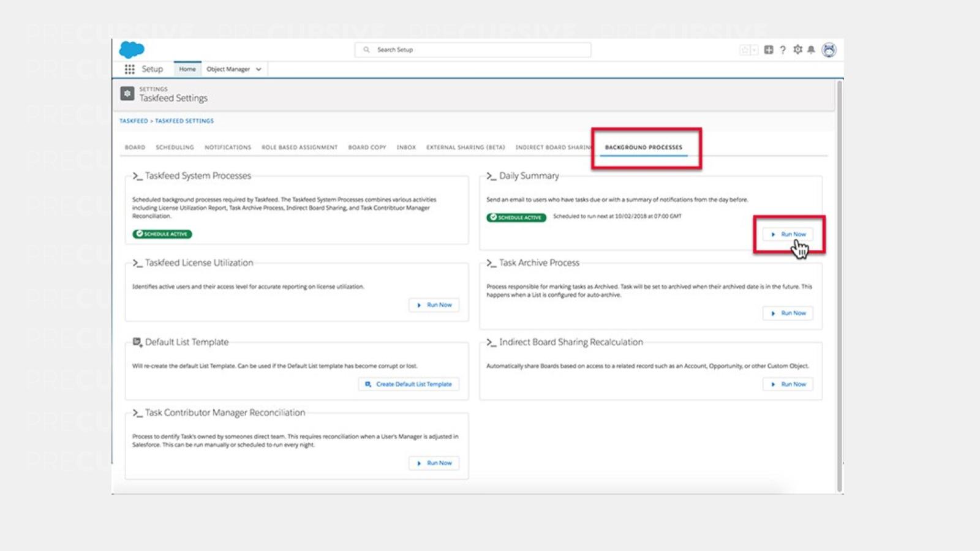
Task: Click the 'Taskfeed License Utilization' heading
Action: (x=198, y=263)
